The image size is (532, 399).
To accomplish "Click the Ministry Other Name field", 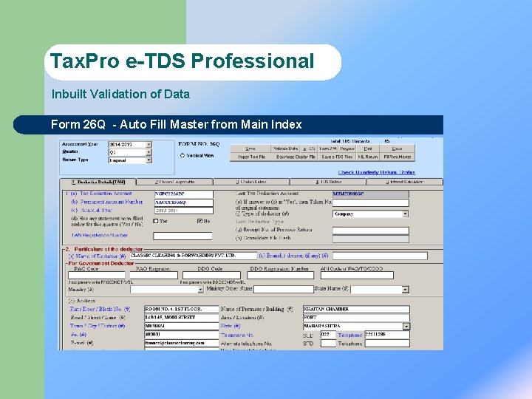I will [x=283, y=290].
